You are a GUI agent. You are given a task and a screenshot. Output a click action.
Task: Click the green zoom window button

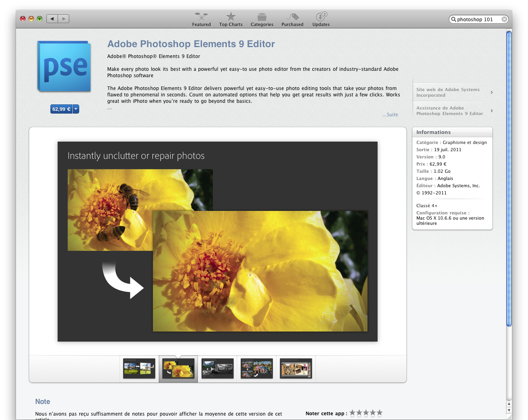[40, 19]
